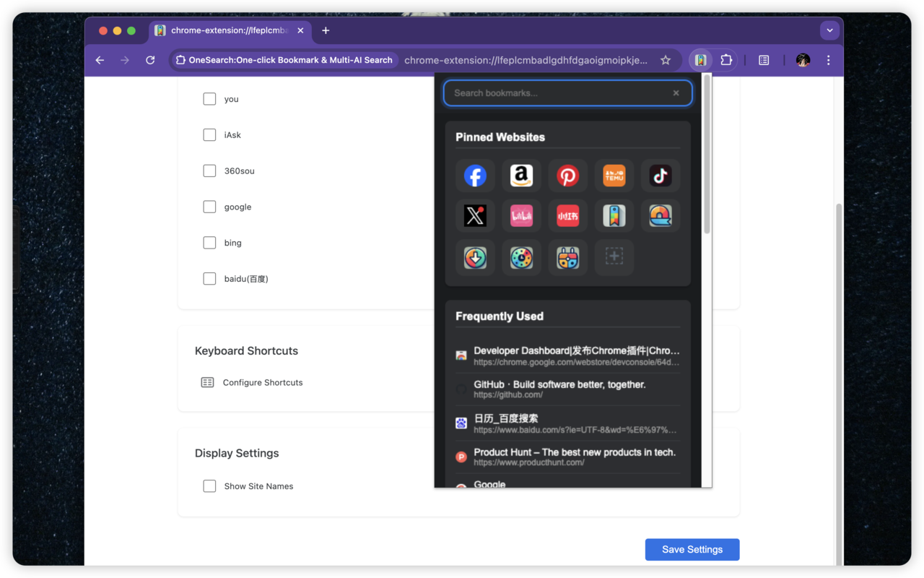Open the Configure Shortcuts link
The image size is (924, 578).
(263, 382)
